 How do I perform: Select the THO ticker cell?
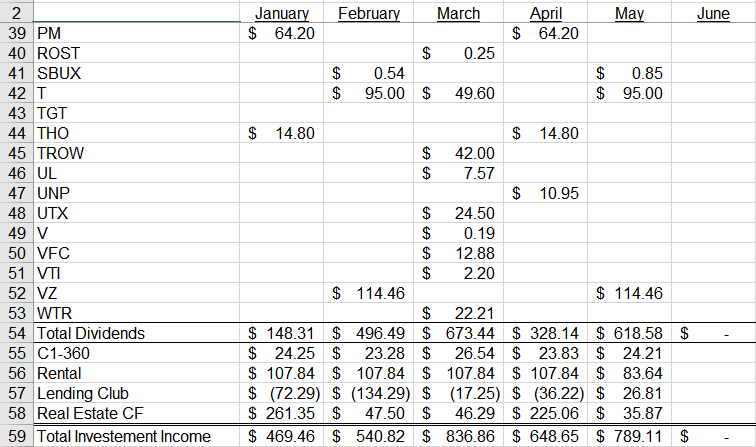coord(136,133)
